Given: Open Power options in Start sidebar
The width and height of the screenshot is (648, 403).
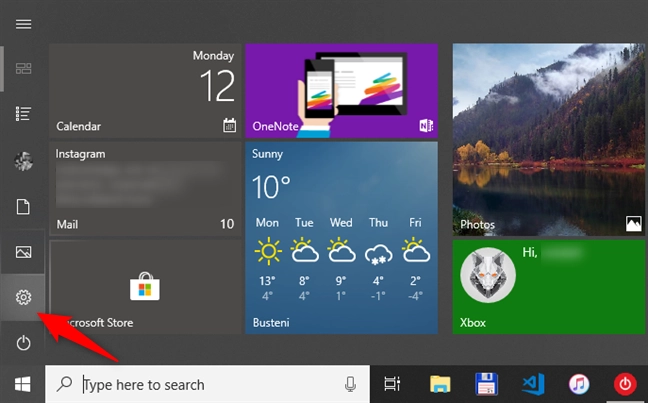Looking at the screenshot, I should (x=23, y=343).
